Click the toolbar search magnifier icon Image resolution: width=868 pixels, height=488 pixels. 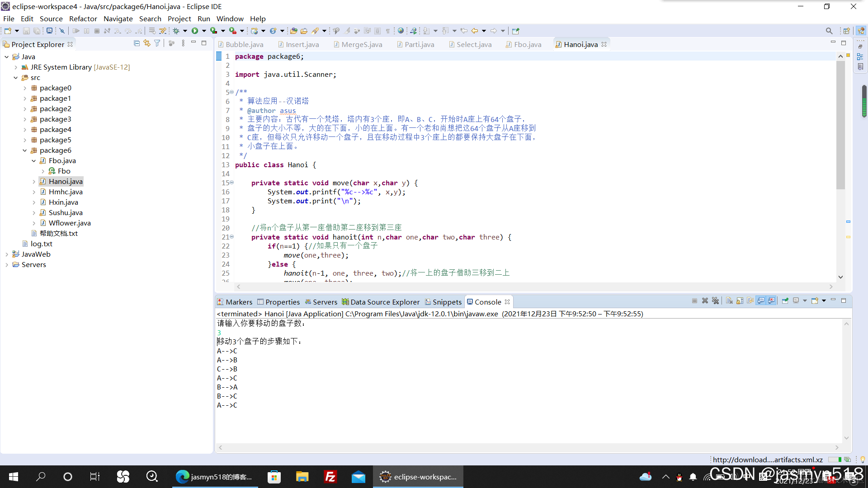click(829, 31)
